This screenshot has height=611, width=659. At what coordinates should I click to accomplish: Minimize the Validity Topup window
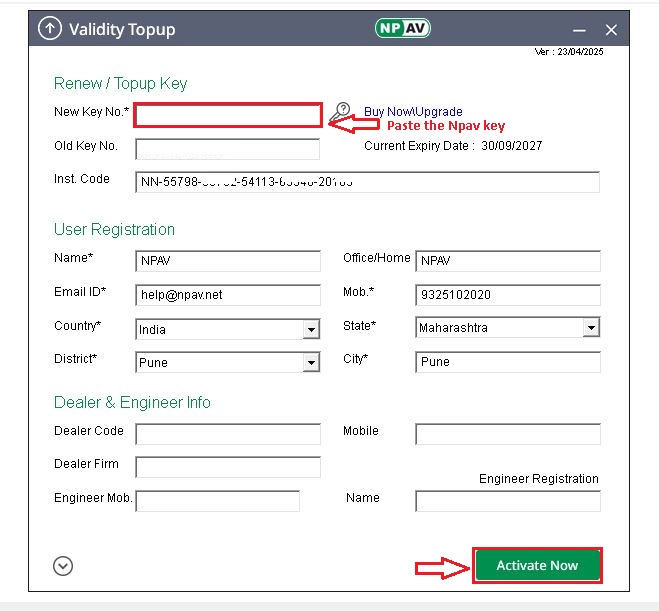pos(578,30)
